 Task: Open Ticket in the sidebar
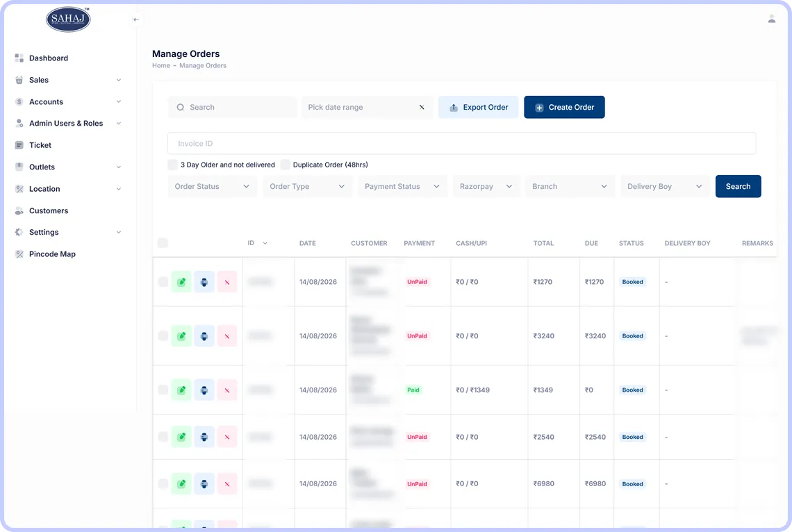[40, 145]
